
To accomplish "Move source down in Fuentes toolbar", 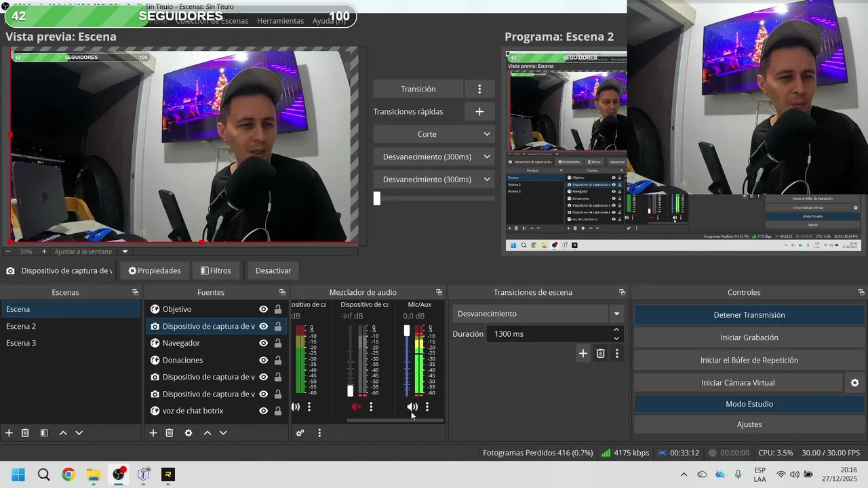I will tap(223, 433).
